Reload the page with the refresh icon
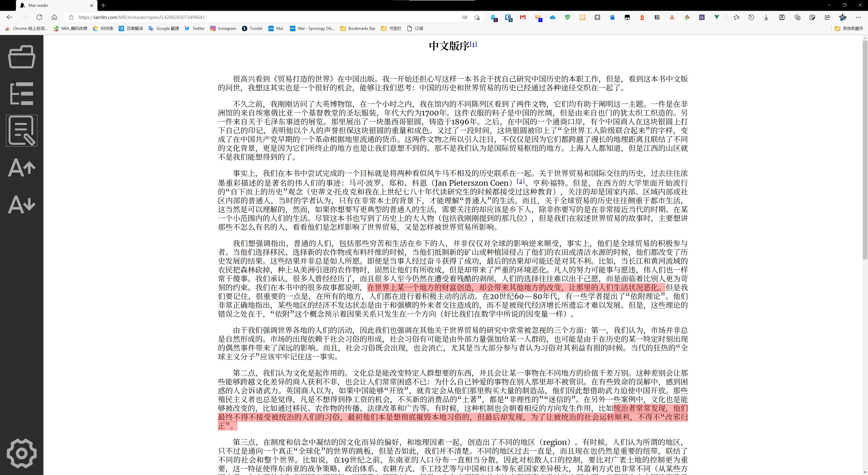The image size is (868, 475). 39,17
